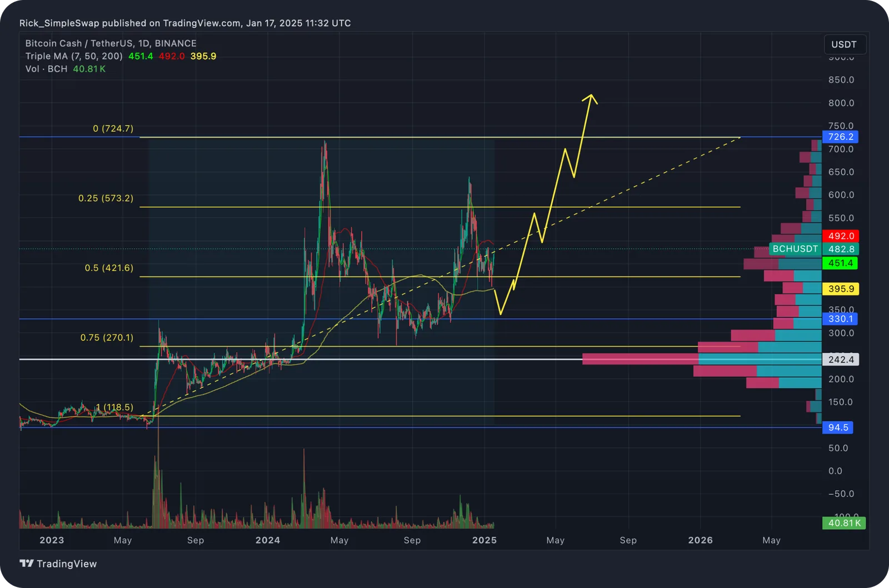This screenshot has width=889, height=588.
Task: Click the USDT currency button
Action: point(844,44)
